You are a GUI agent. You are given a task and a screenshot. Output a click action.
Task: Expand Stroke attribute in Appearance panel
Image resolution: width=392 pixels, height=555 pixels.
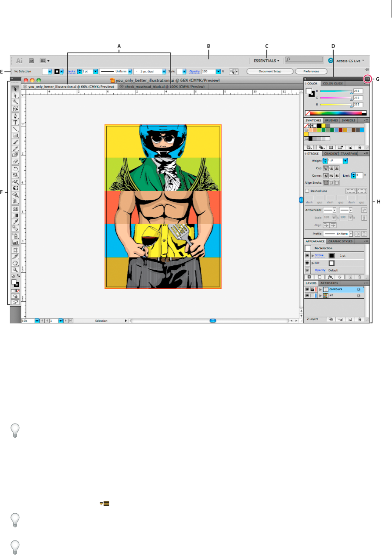tap(313, 255)
